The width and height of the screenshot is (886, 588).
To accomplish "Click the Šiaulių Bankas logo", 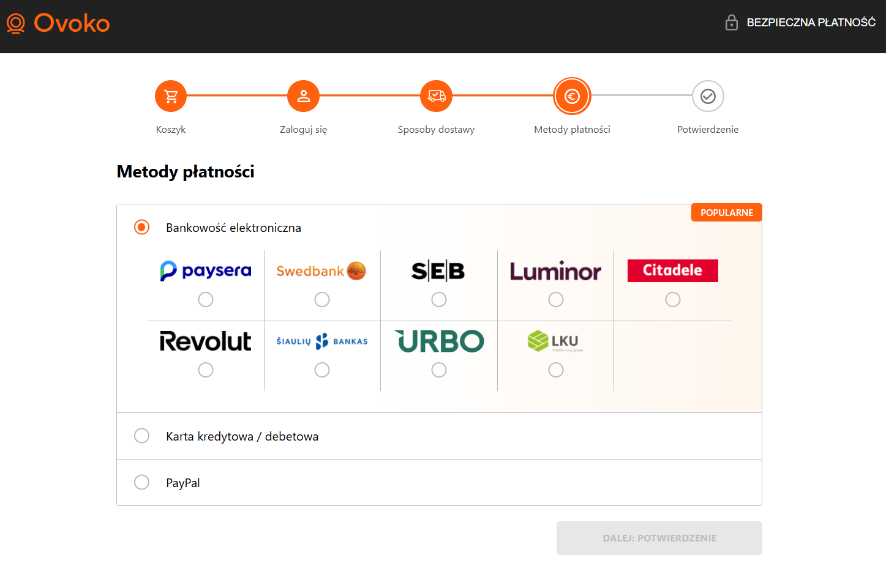I will (322, 341).
